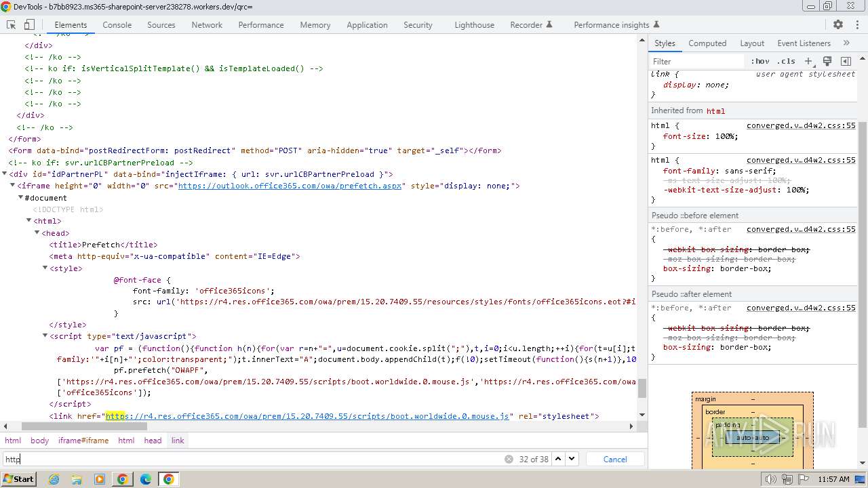868x488 pixels.
Task: Open DevTools settings gear
Action: [x=838, y=24]
